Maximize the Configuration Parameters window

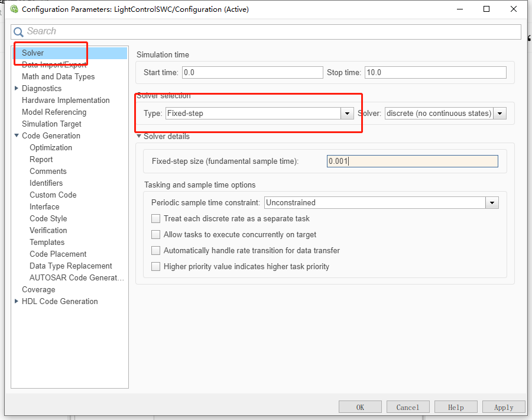[x=486, y=9]
